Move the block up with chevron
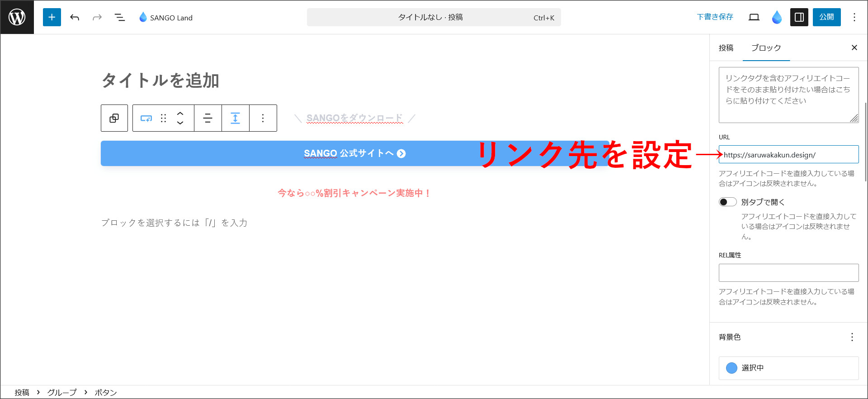This screenshot has height=399, width=868. [x=180, y=114]
